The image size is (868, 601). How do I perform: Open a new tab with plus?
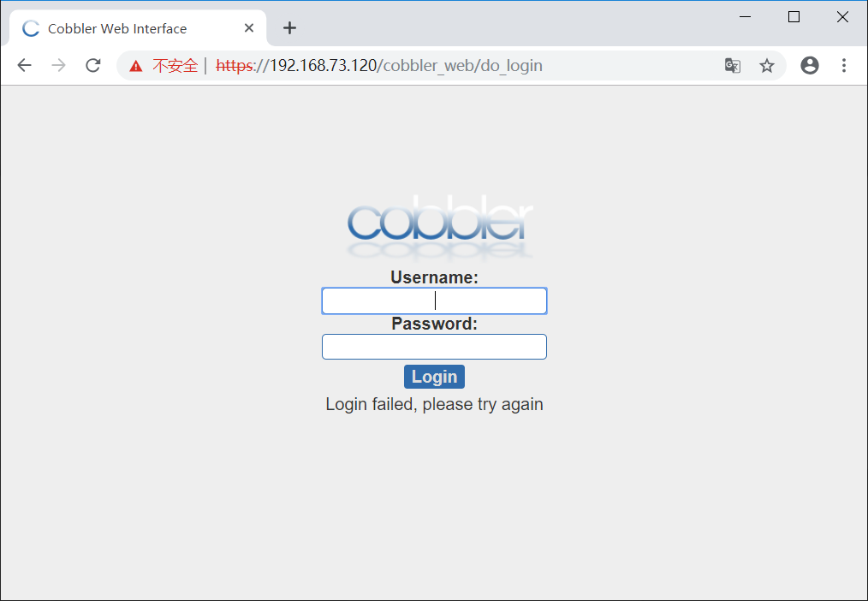click(289, 27)
